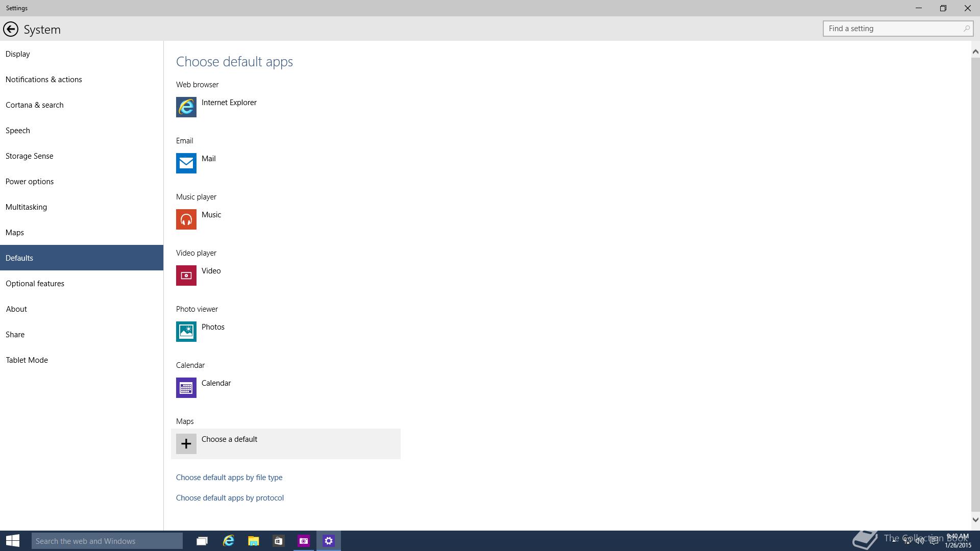Click Choose default apps by file type
The image size is (980, 551).
click(229, 478)
